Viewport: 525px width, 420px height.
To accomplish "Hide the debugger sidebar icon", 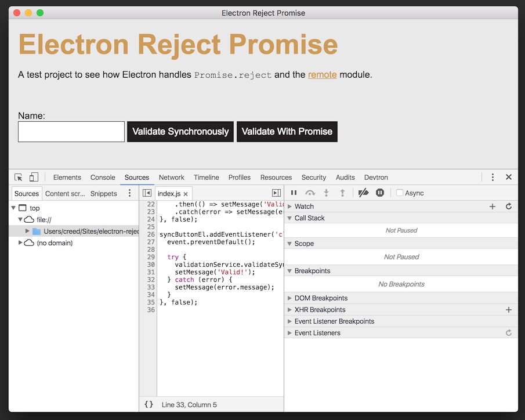I will [x=276, y=193].
